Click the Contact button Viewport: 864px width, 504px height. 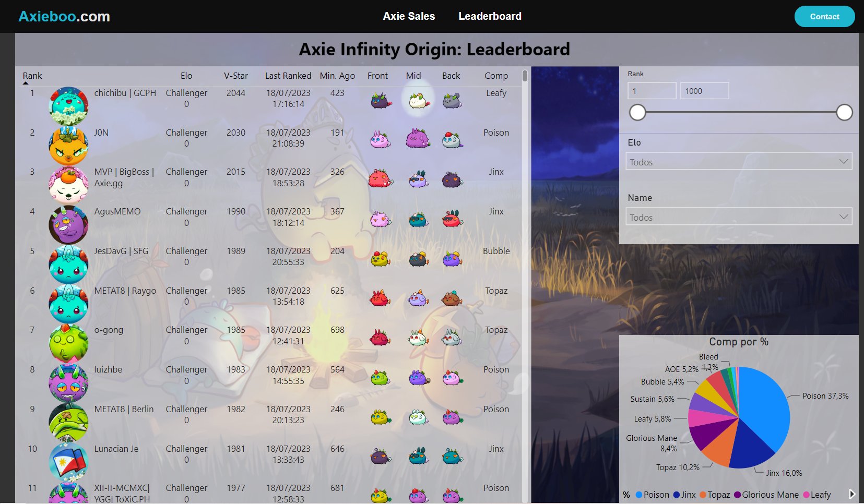point(824,17)
